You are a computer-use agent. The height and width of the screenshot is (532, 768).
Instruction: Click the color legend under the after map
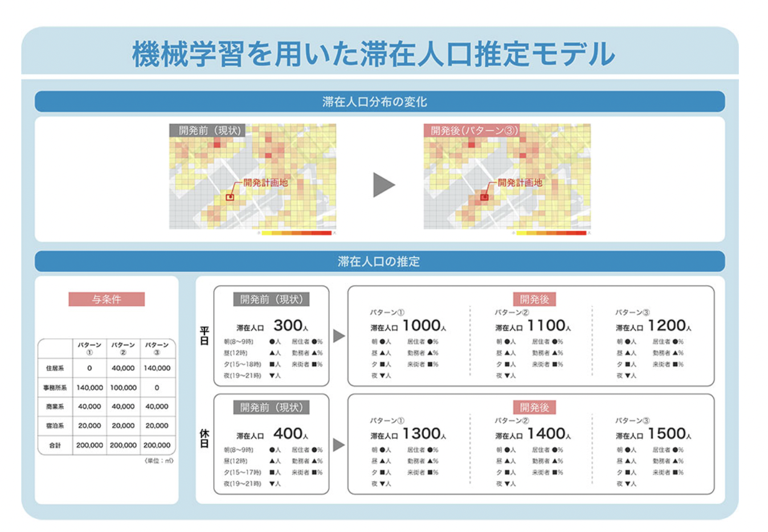pyautogui.click(x=551, y=232)
